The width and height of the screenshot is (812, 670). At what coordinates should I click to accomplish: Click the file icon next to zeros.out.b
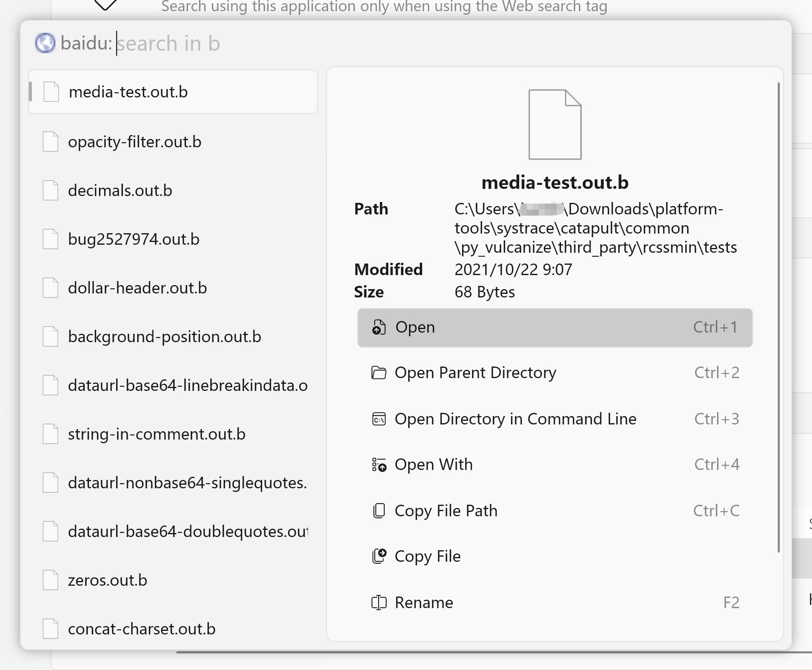coord(50,580)
